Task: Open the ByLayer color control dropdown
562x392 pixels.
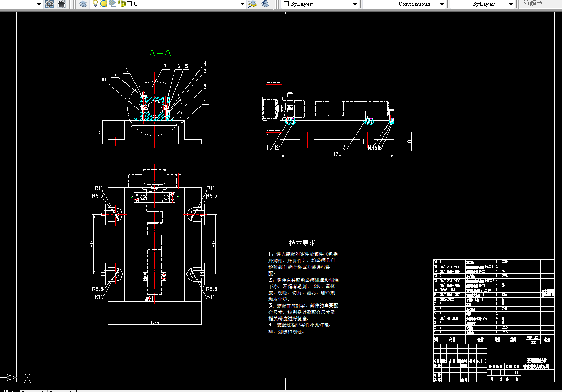Action: [x=355, y=4]
